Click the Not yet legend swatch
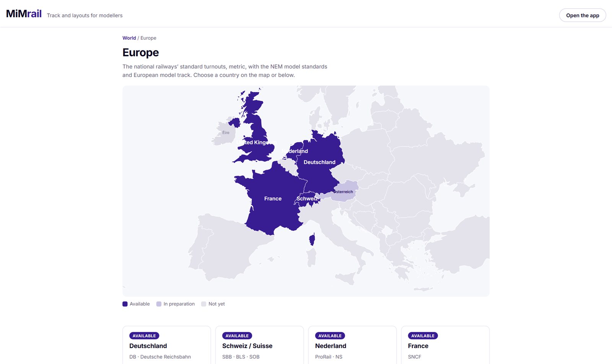 pyautogui.click(x=203, y=304)
